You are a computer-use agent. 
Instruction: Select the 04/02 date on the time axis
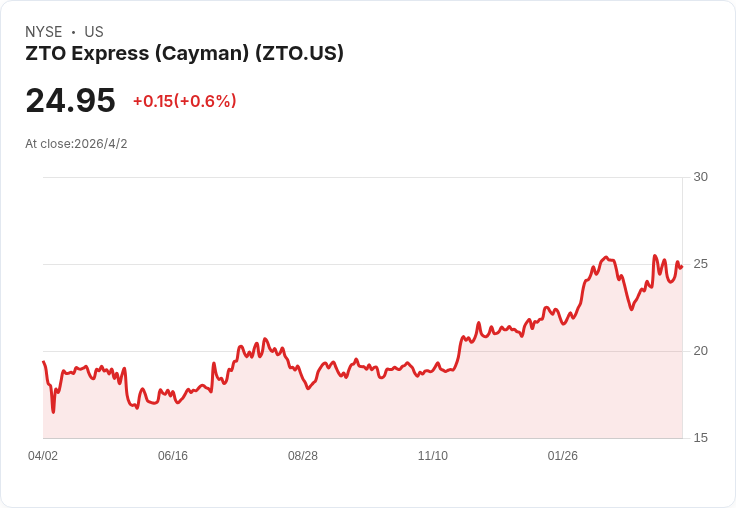click(43, 456)
